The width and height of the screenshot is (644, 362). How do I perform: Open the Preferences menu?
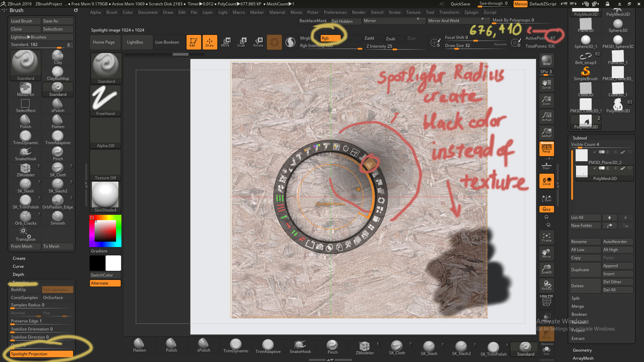(x=335, y=12)
